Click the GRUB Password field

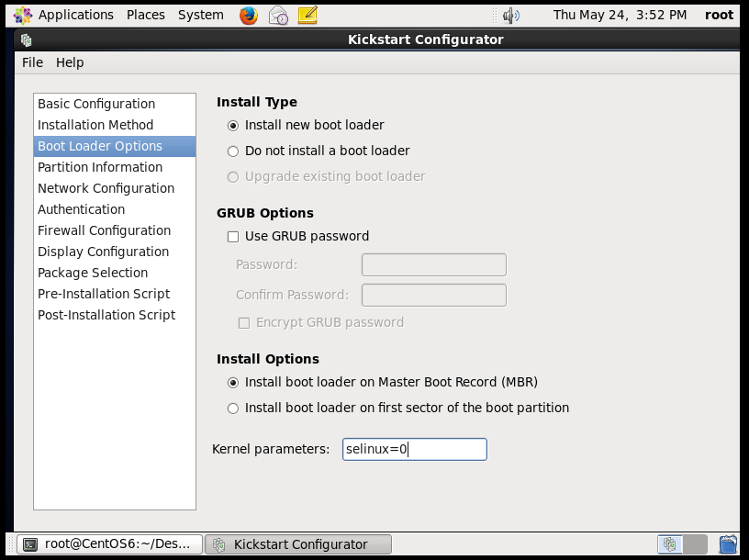(434, 264)
